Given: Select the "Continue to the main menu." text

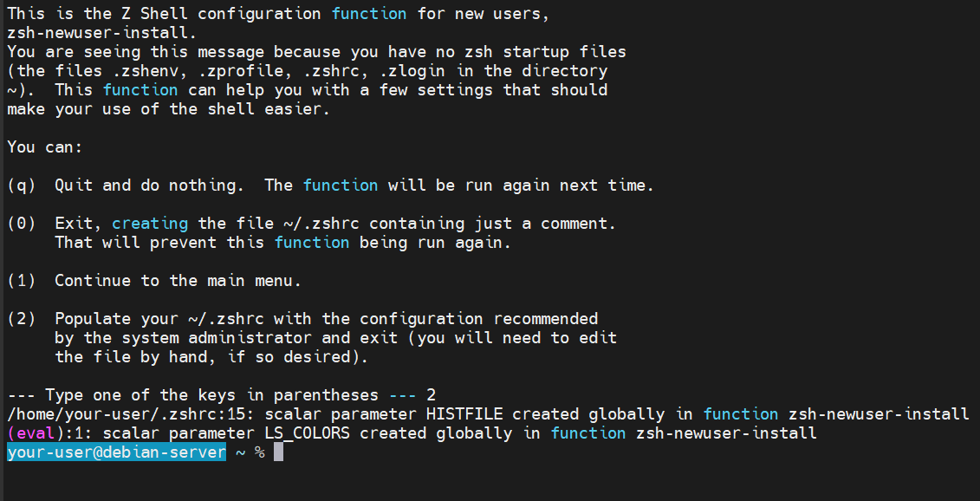Looking at the screenshot, I should [178, 281].
